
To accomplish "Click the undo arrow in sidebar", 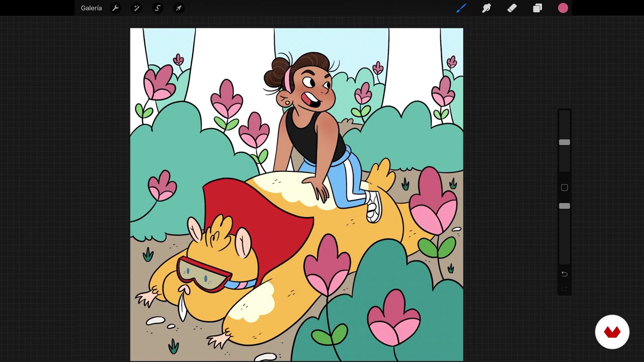I will [x=565, y=274].
